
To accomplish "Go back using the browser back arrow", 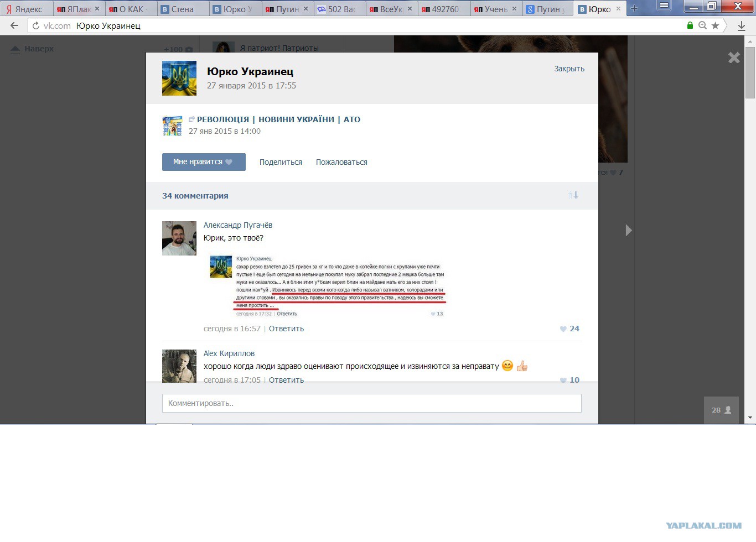I will [x=14, y=25].
